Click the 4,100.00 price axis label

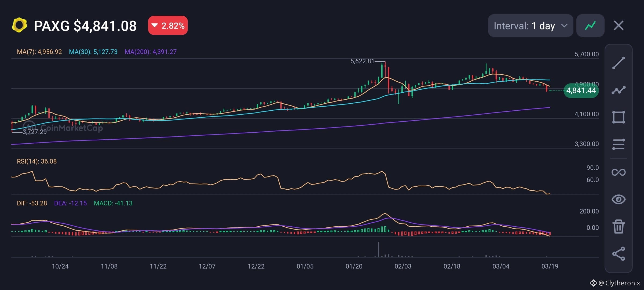click(587, 114)
